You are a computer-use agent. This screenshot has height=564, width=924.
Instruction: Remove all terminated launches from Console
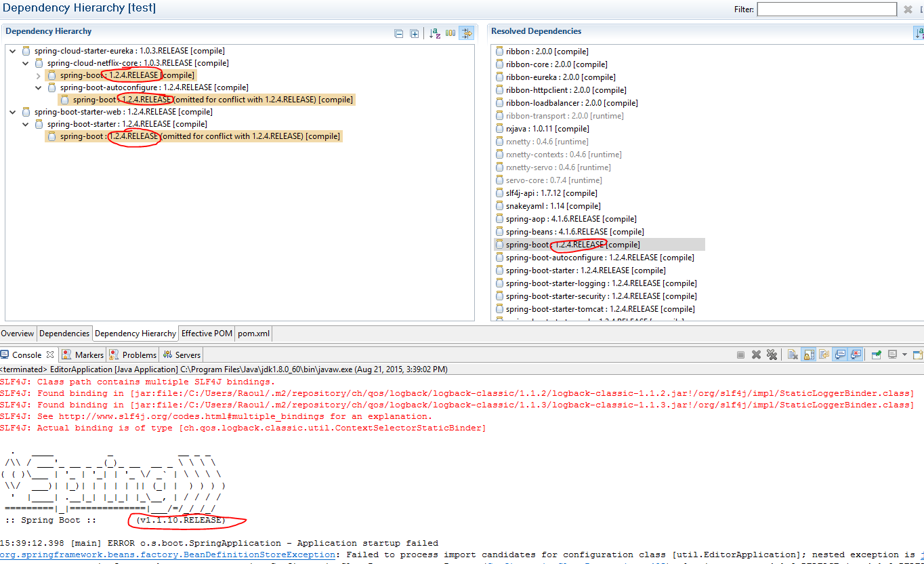click(771, 355)
